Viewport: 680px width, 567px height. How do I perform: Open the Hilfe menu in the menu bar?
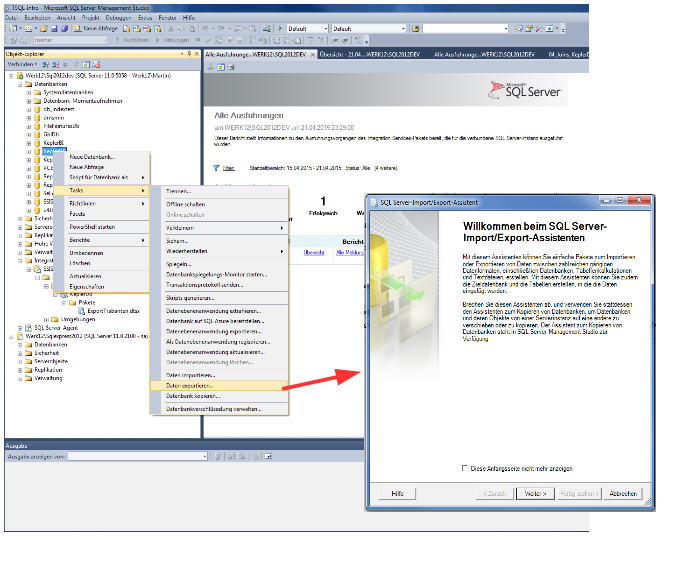click(189, 18)
